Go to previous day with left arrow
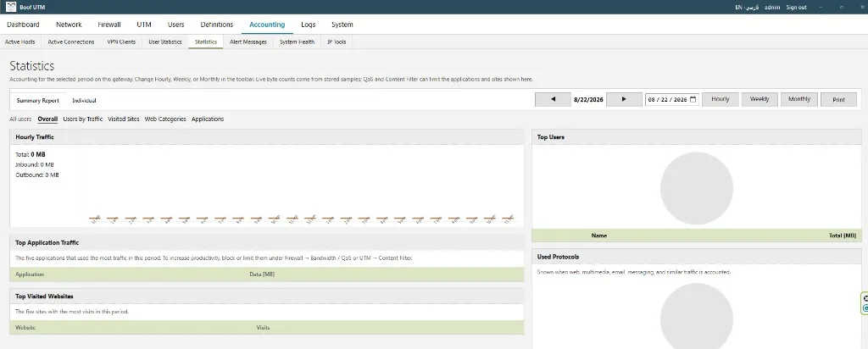Viewport: 868px width, 349px height. [x=553, y=100]
